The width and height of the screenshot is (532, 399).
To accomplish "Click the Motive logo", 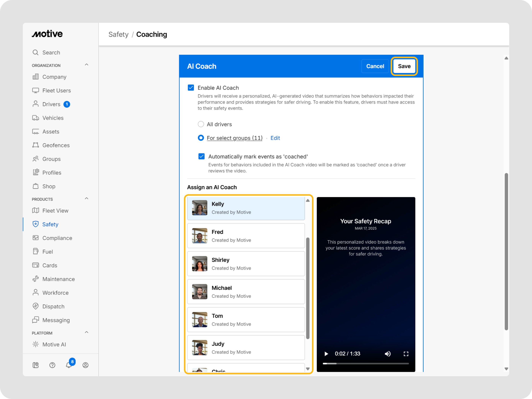I will pyautogui.click(x=47, y=34).
